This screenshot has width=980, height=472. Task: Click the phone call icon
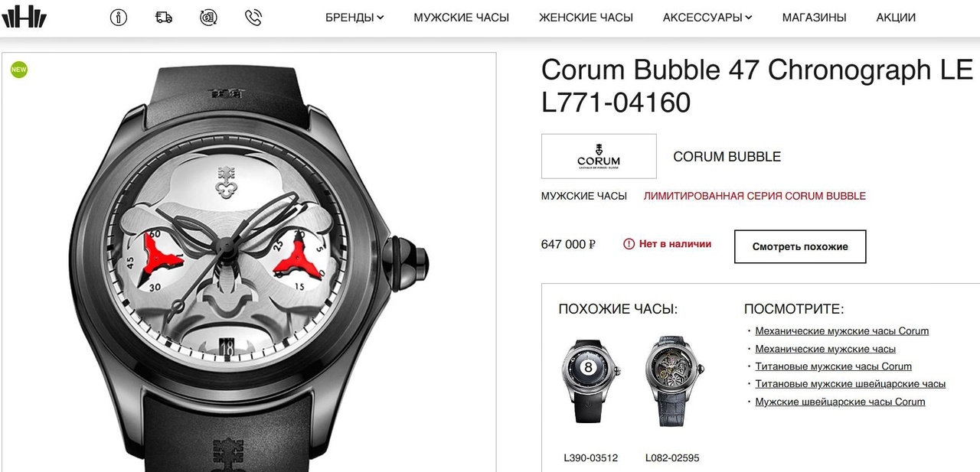(x=253, y=17)
